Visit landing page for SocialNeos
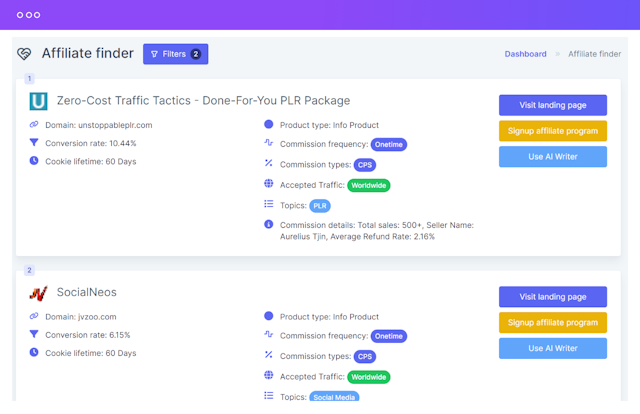Screen dimensions: 640x414 (552, 297)
